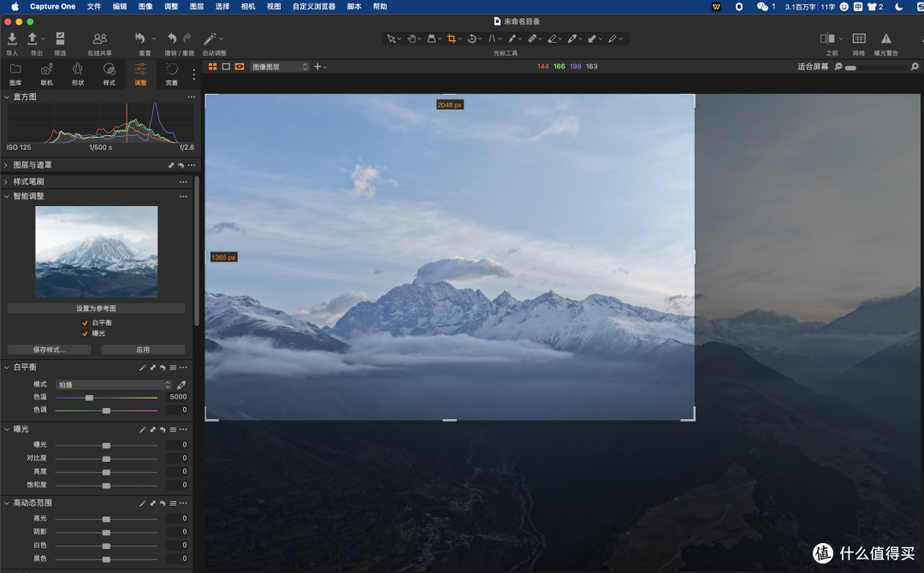The image size is (924, 573).
Task: Collapse the 曝光 panel
Action: click(7, 429)
